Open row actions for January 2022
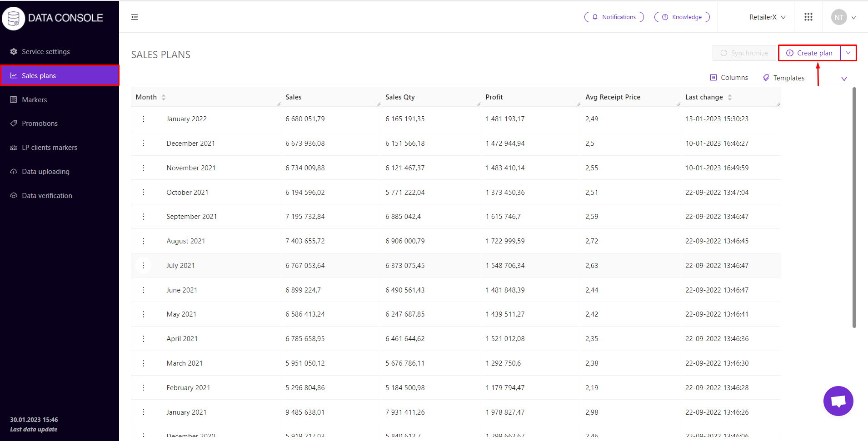Image resolution: width=868 pixels, height=441 pixels. (144, 119)
